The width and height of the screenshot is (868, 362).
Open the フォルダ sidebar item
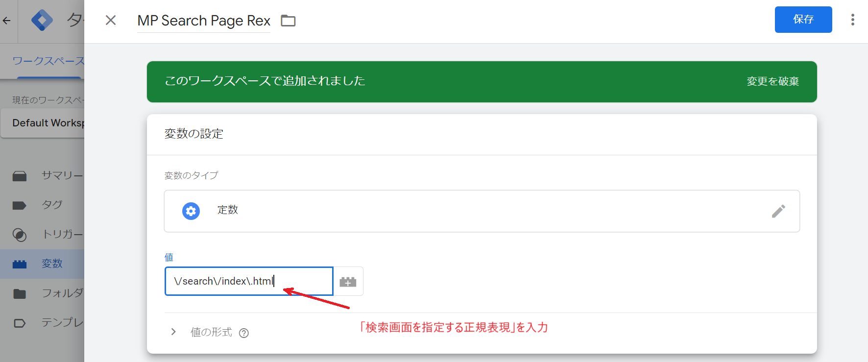(42, 293)
